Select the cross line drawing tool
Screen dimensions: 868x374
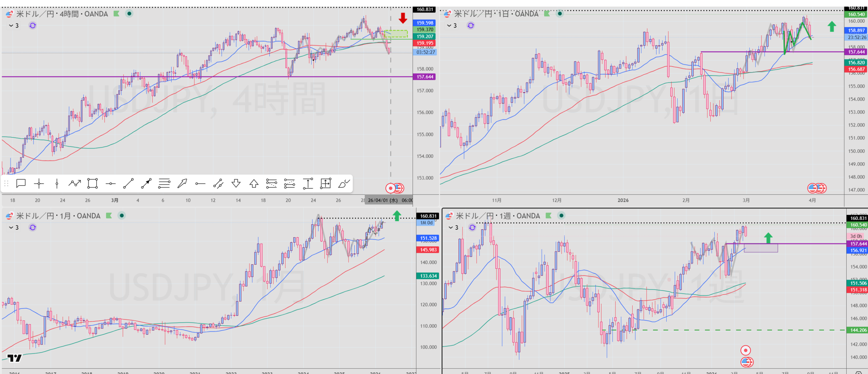[x=39, y=184]
